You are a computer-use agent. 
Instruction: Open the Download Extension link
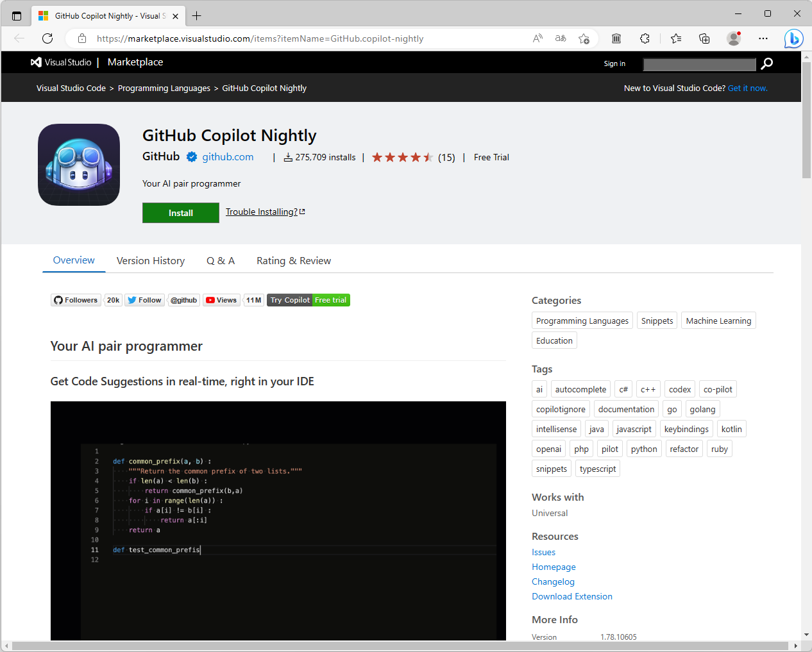point(571,596)
